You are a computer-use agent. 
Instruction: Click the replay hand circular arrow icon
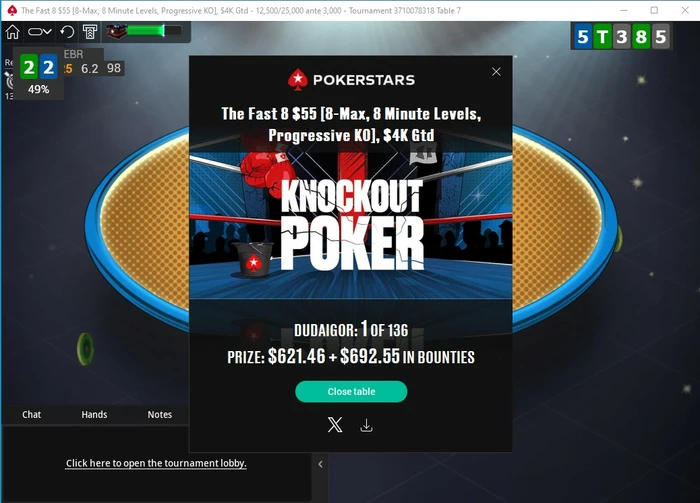point(67,32)
